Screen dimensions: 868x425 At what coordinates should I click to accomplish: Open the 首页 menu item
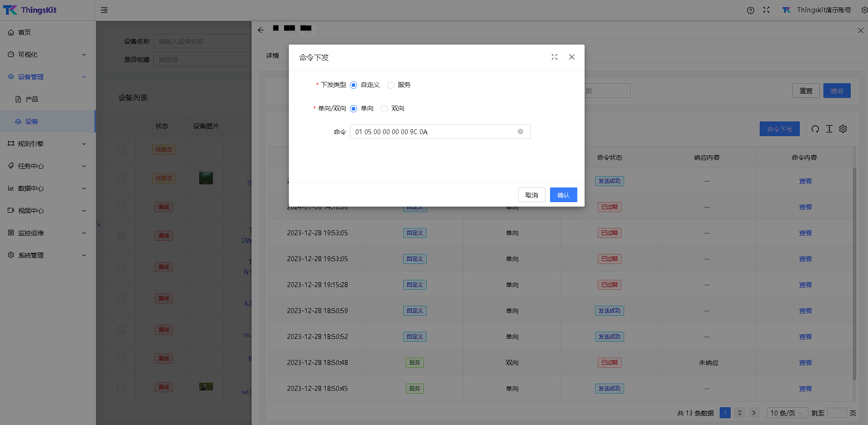tap(25, 32)
